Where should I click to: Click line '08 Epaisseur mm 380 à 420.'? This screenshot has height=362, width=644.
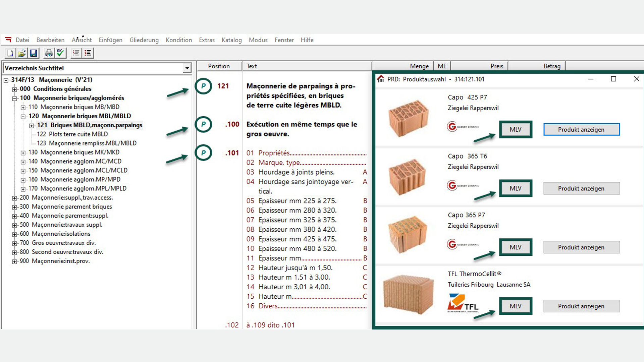coord(307,229)
